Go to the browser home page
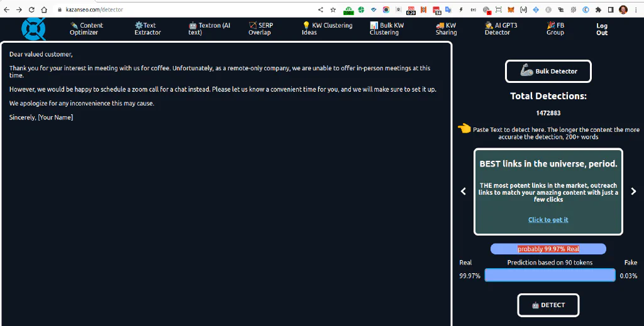 pos(44,9)
